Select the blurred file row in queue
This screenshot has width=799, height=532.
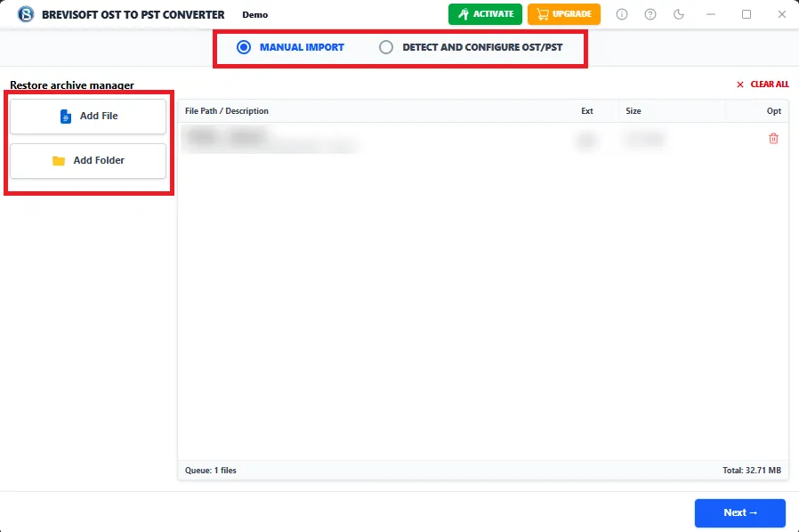pyautogui.click(x=483, y=139)
